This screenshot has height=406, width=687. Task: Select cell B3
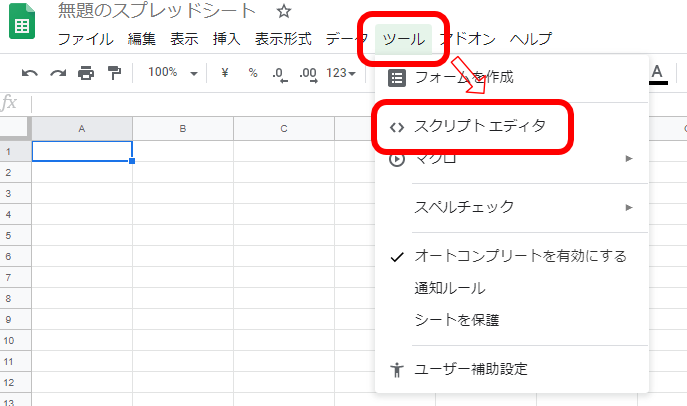point(183,193)
